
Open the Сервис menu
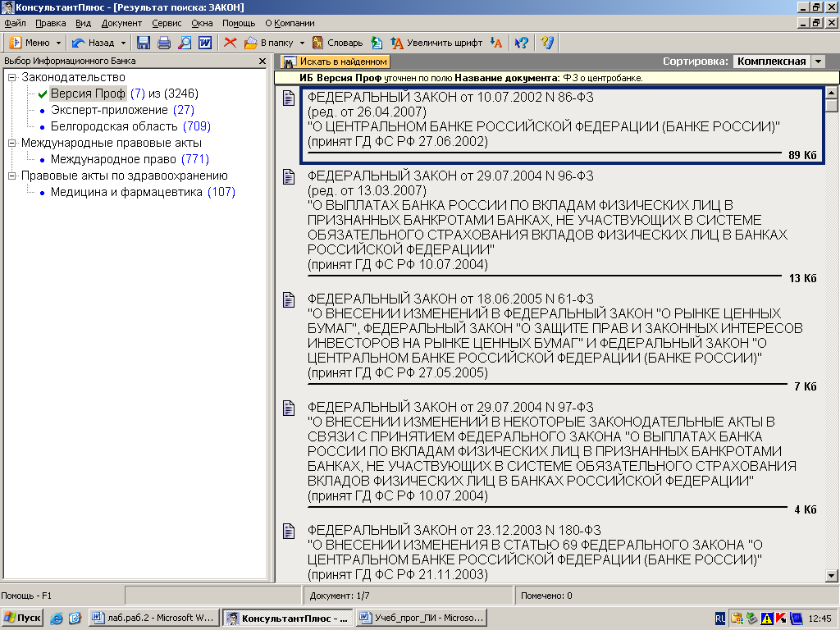167,23
